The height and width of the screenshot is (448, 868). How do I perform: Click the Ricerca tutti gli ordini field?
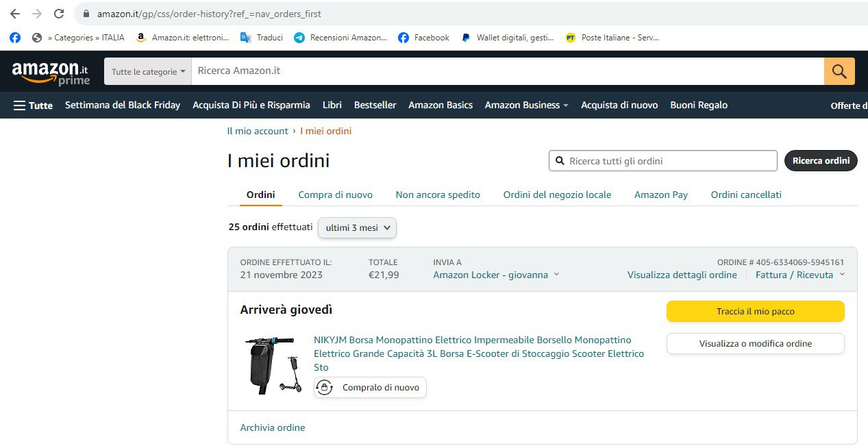[662, 161]
